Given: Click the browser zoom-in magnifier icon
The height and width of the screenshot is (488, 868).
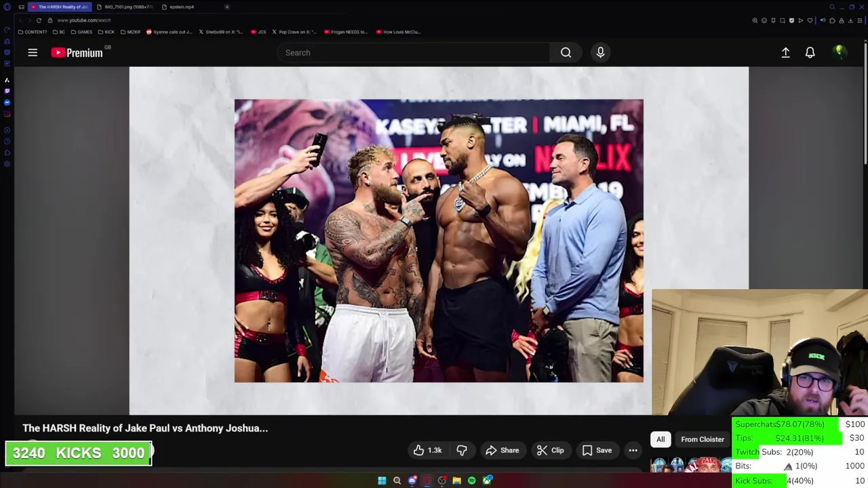Looking at the screenshot, I should [755, 20].
